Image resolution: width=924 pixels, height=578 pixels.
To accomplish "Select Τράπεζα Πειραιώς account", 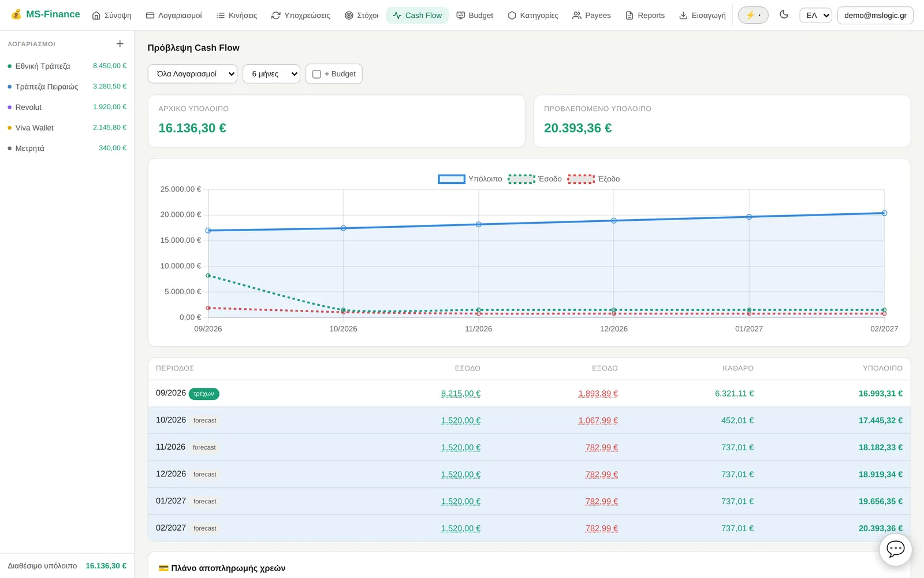I will click(x=67, y=87).
